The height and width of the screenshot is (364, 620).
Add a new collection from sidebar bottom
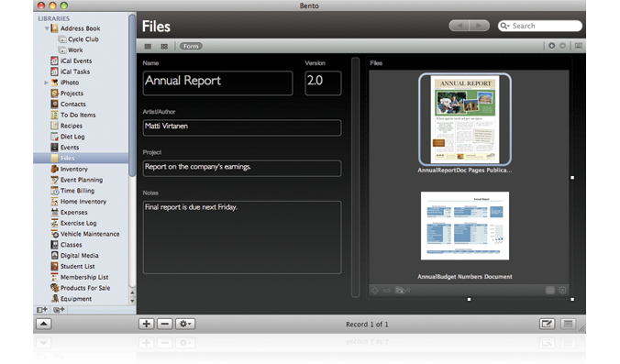pos(59,310)
